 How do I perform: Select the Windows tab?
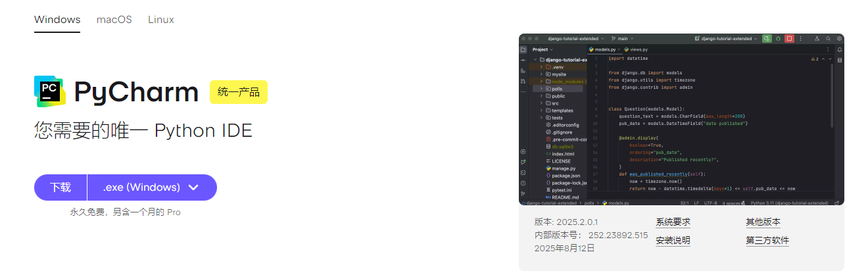tap(57, 20)
